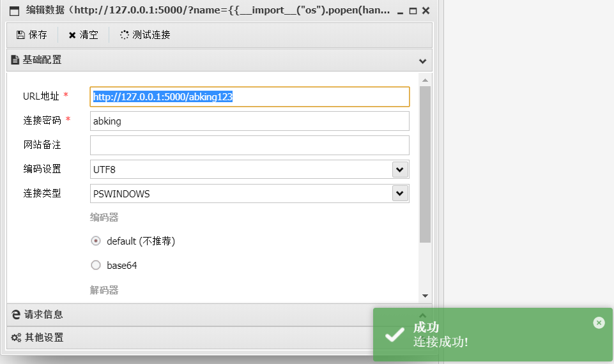Image resolution: width=614 pixels, height=364 pixels.
Task: Click the checkmark icon in the success toast
Action: pyautogui.click(x=394, y=334)
